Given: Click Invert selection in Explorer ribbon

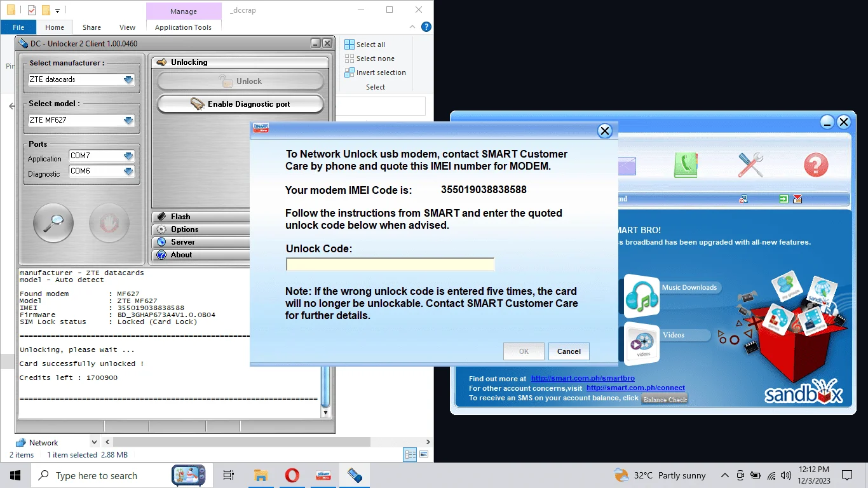Looking at the screenshot, I should [375, 72].
